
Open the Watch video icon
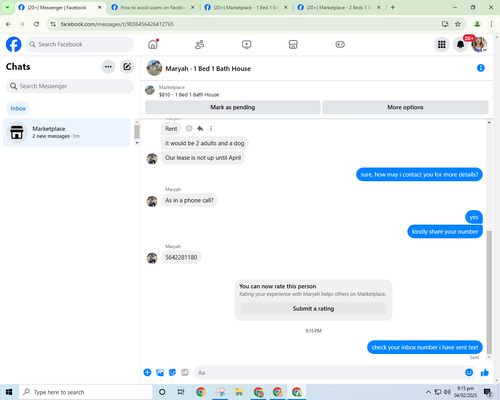click(246, 44)
